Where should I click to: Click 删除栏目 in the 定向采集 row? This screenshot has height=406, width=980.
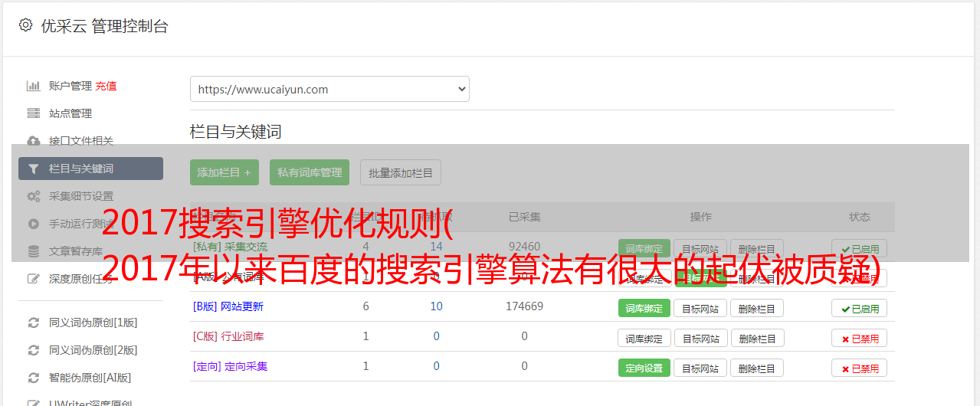(x=757, y=368)
